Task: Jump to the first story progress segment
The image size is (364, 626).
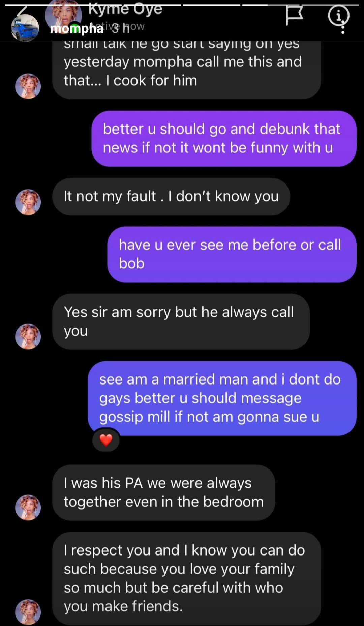Action: pos(33,5)
